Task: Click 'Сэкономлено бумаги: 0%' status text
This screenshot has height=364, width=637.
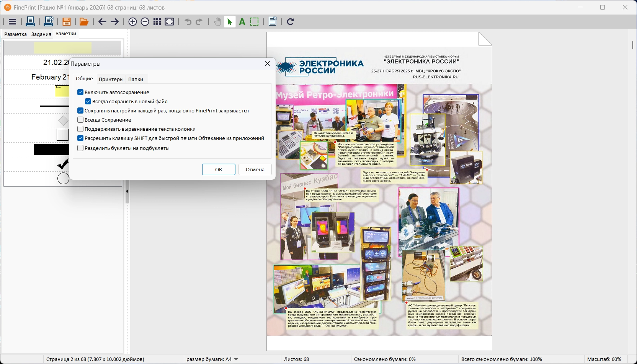Action: pyautogui.click(x=385, y=359)
